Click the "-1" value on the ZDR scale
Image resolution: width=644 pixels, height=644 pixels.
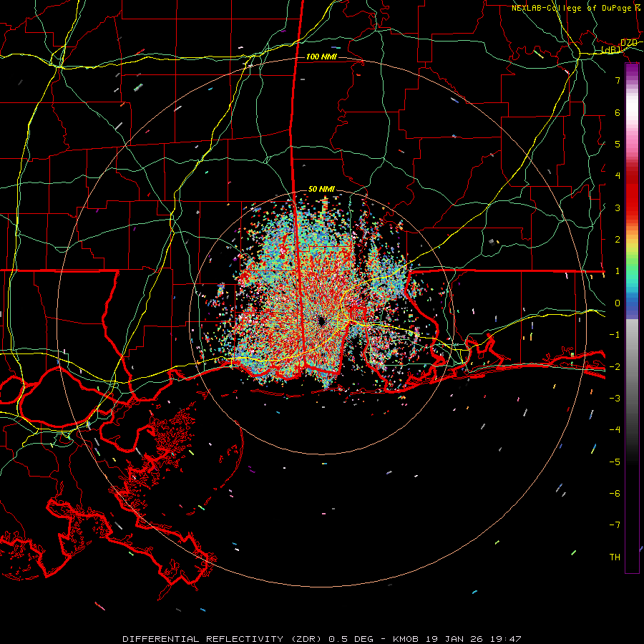615,335
